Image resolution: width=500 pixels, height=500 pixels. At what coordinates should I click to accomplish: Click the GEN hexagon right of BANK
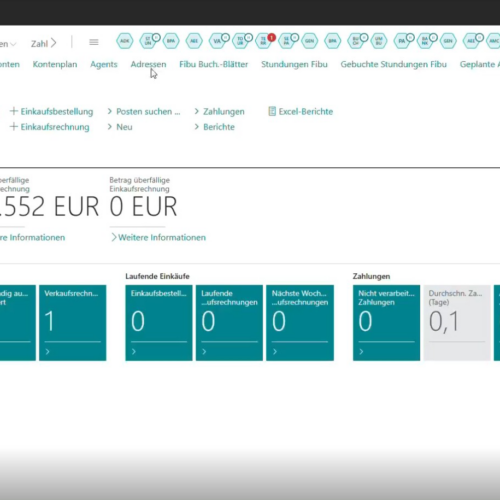click(448, 41)
